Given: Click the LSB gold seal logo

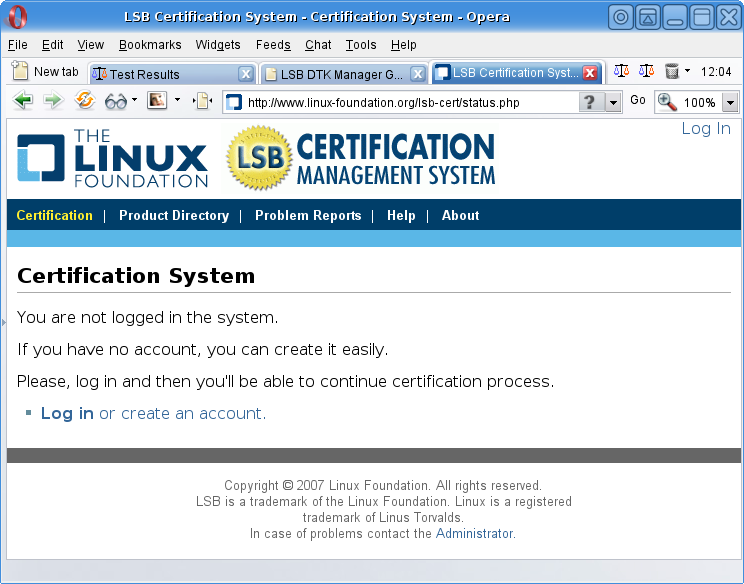Looking at the screenshot, I should [x=259, y=158].
